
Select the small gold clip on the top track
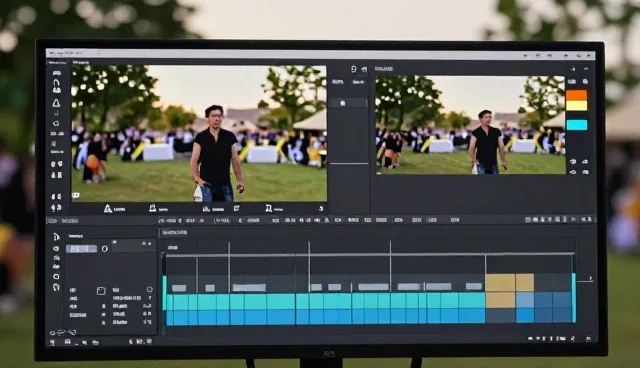524,283
